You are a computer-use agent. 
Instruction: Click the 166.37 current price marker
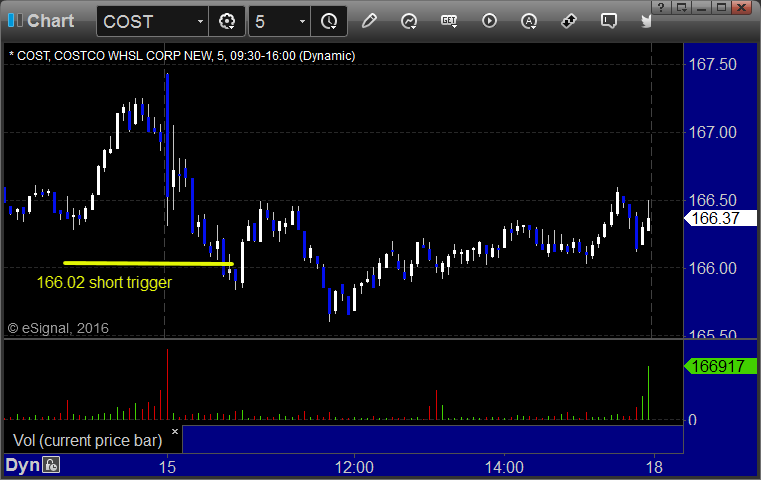click(721, 218)
